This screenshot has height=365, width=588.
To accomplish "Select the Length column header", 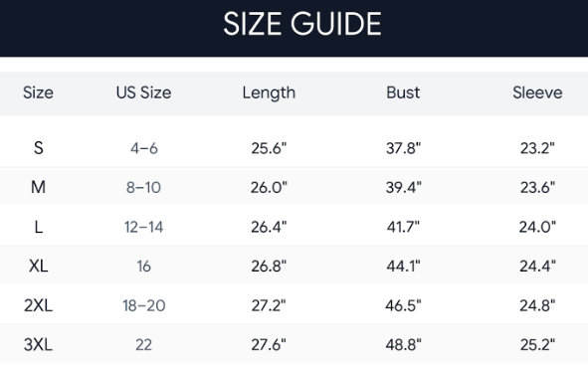I will coord(269,92).
